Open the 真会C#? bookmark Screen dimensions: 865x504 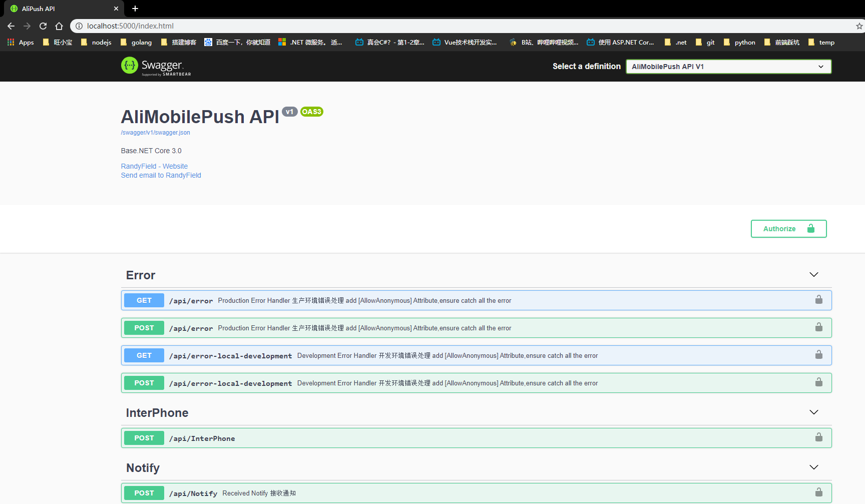390,43
